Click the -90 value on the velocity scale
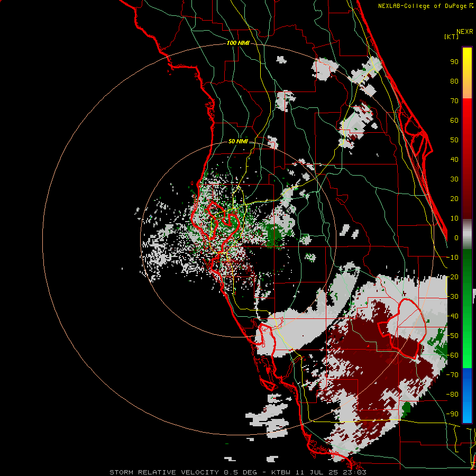 click(452, 414)
